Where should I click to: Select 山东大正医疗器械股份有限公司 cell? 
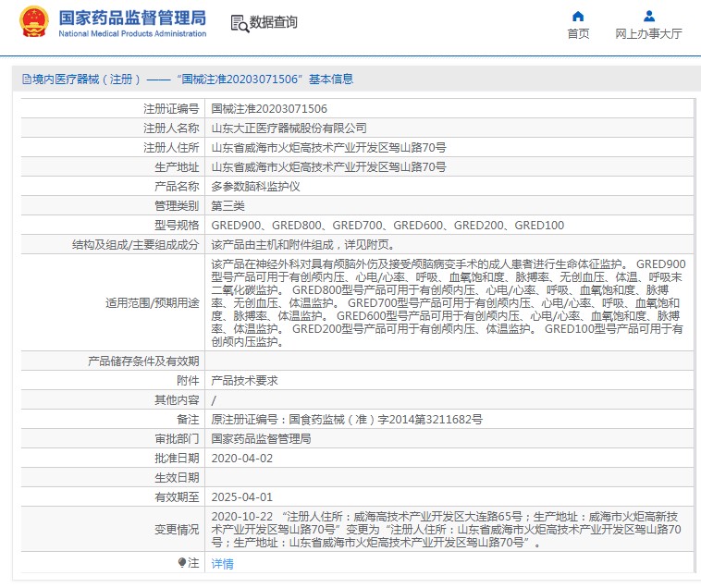coord(289,129)
